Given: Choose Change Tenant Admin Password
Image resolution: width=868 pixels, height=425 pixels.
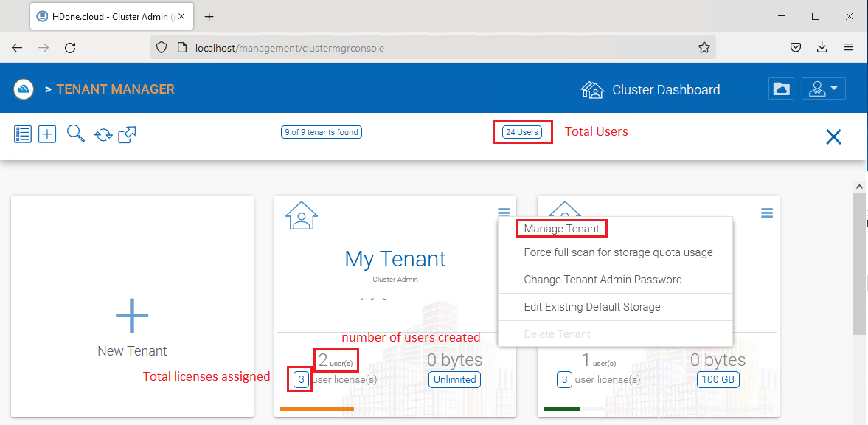Looking at the screenshot, I should [x=603, y=280].
